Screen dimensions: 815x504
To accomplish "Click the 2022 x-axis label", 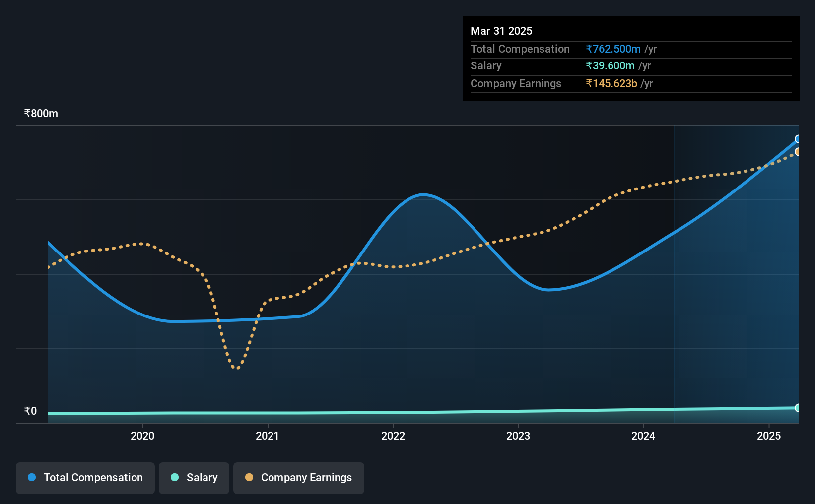I will click(393, 436).
